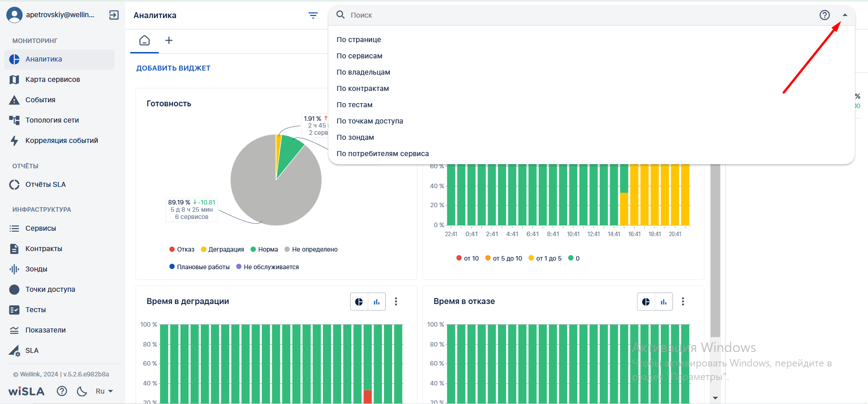Collapse the search options arrow
This screenshot has height=404, width=868.
coord(845,15)
